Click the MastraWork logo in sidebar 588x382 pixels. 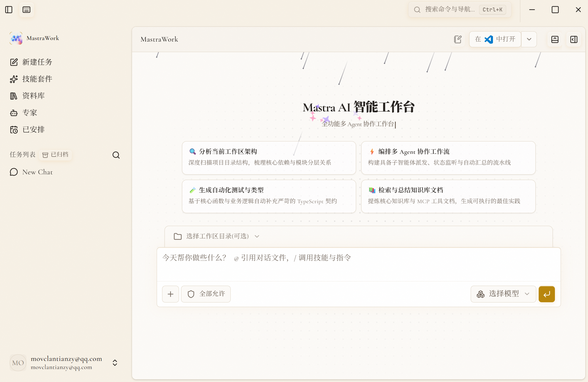coord(16,38)
